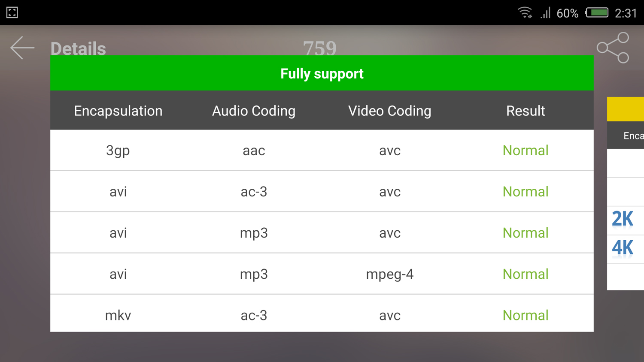Tap the Wi-Fi status icon
This screenshot has height=362, width=644.
(x=525, y=12)
